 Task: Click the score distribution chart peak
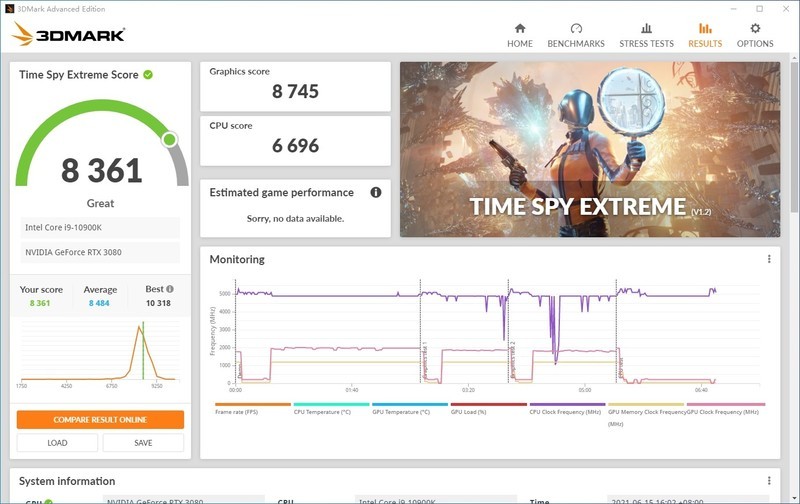139,327
